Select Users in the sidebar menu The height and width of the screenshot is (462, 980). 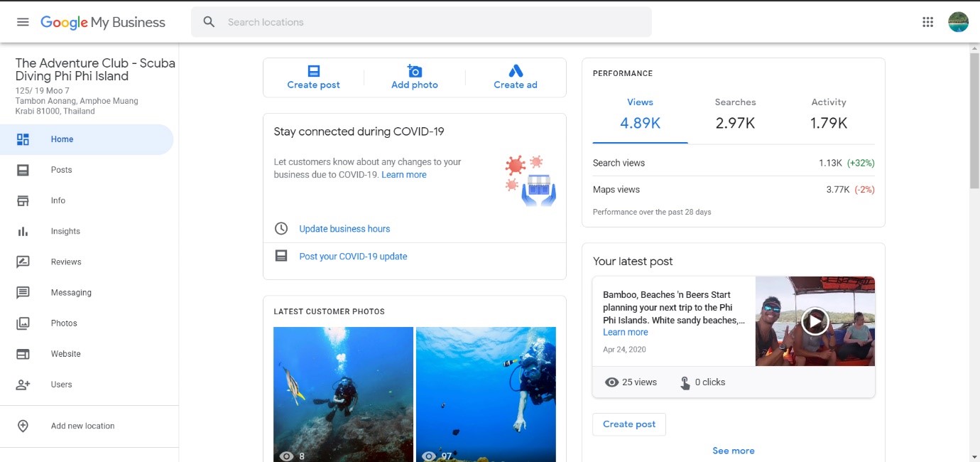(61, 385)
